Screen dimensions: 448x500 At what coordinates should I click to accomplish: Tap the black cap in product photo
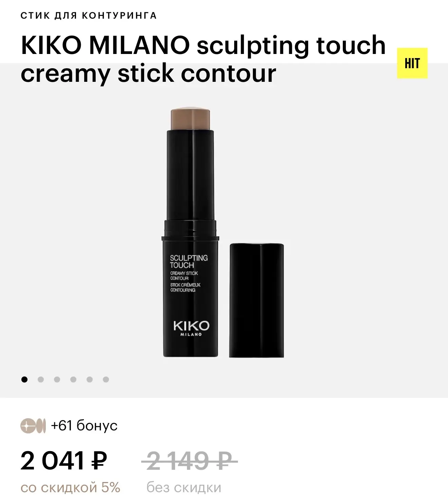click(257, 300)
